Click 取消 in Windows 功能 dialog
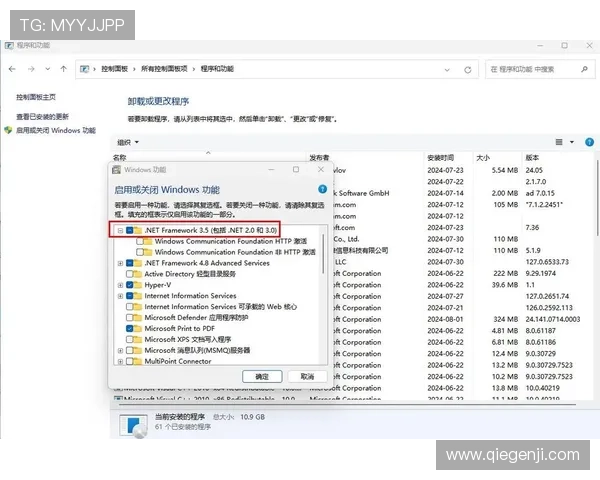Viewport: 600px width, 480px height. (307, 377)
